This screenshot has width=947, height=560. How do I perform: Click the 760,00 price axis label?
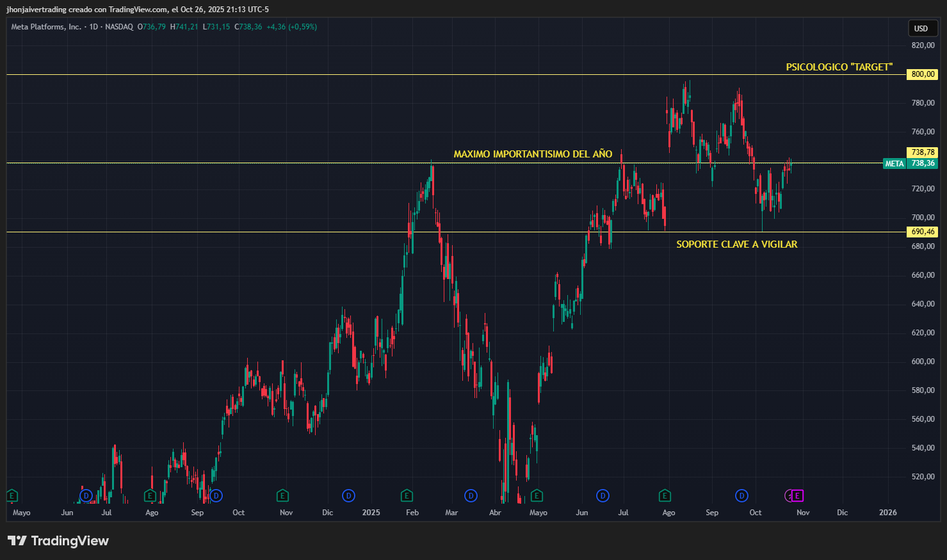coord(923,132)
